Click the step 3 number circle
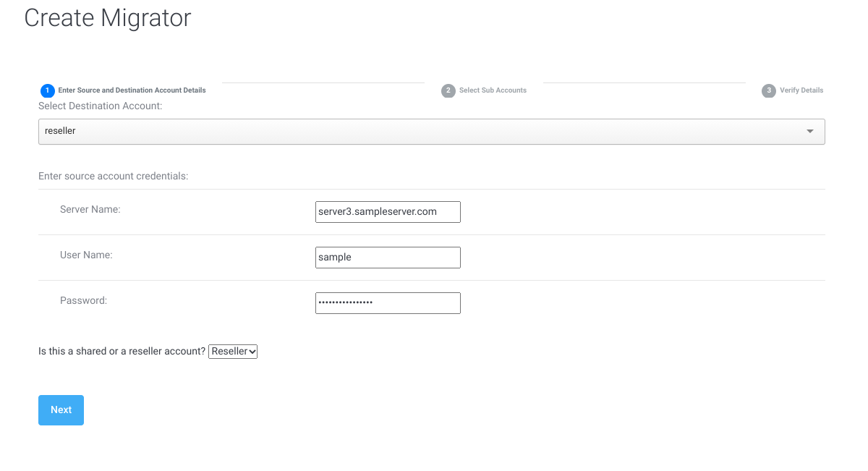Image resolution: width=868 pixels, height=471 pixels. [769, 91]
